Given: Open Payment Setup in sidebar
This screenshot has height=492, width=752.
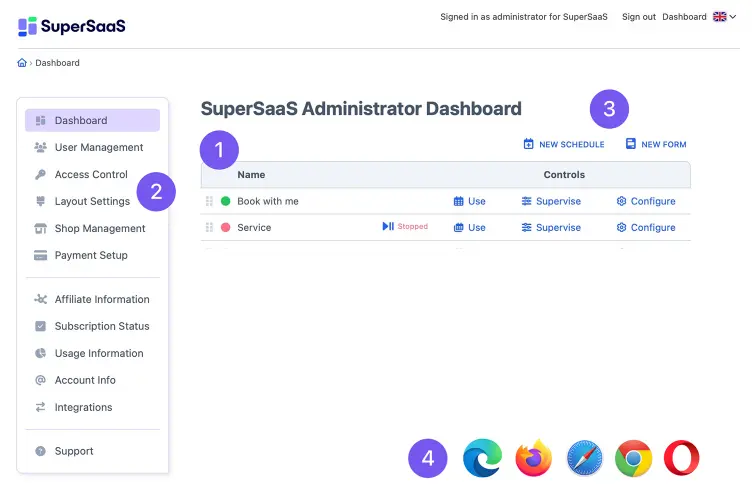Looking at the screenshot, I should [92, 255].
